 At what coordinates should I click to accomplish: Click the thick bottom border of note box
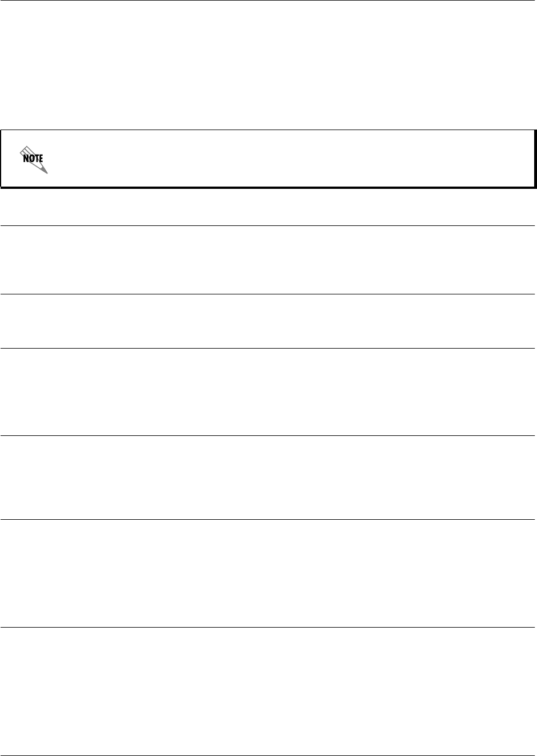click(x=268, y=187)
